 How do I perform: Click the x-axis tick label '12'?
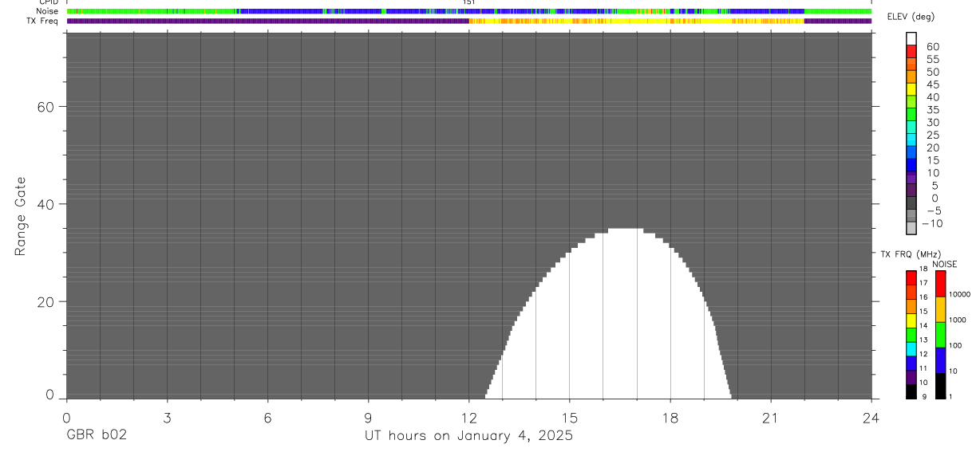click(x=468, y=418)
